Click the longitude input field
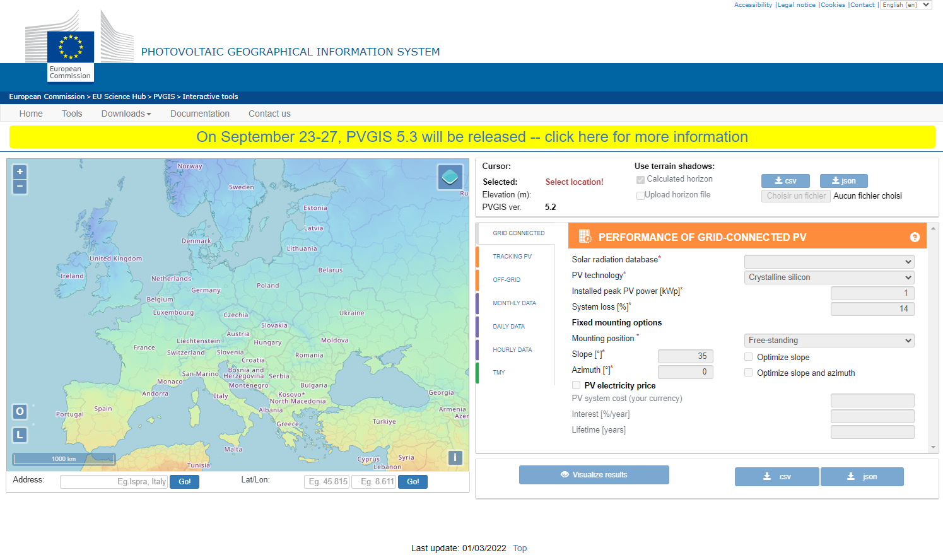 click(373, 482)
